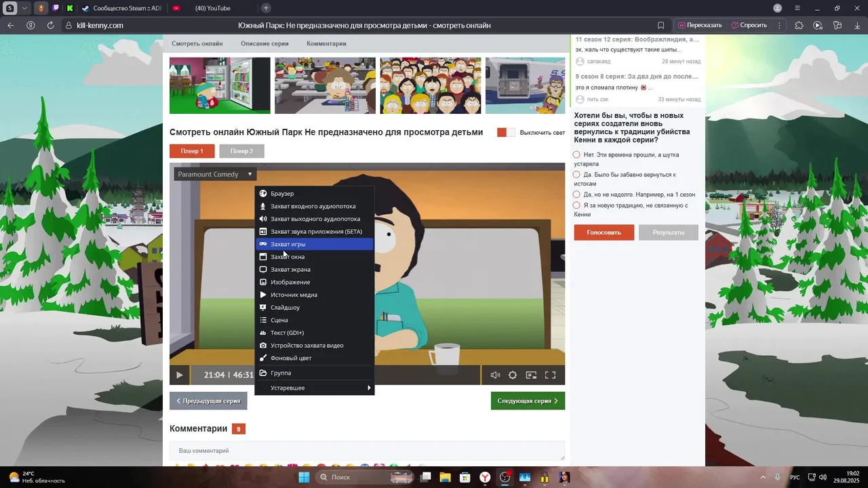Open the orange pinned tab
The height and width of the screenshot is (488, 868).
41,8
